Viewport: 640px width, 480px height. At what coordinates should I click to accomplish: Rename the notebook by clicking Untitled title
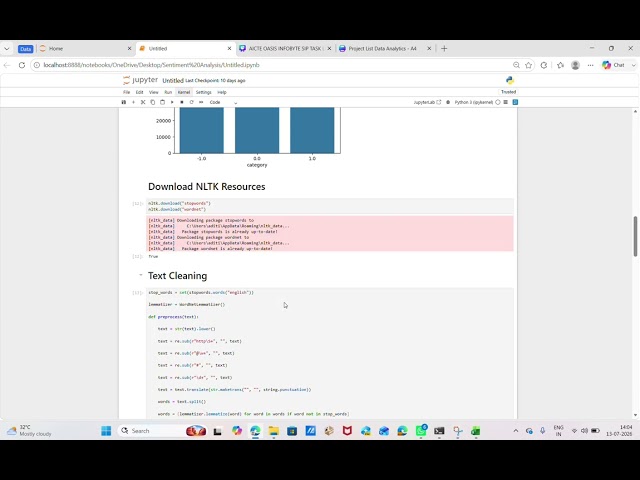click(x=173, y=80)
